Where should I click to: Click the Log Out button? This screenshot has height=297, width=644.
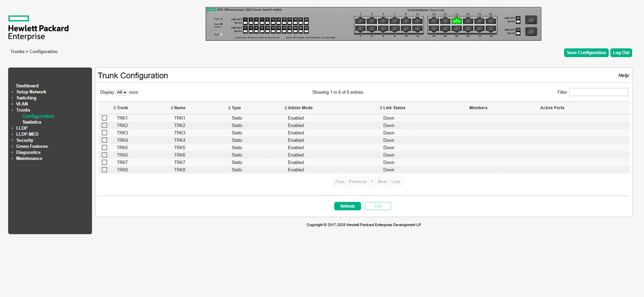coord(621,53)
